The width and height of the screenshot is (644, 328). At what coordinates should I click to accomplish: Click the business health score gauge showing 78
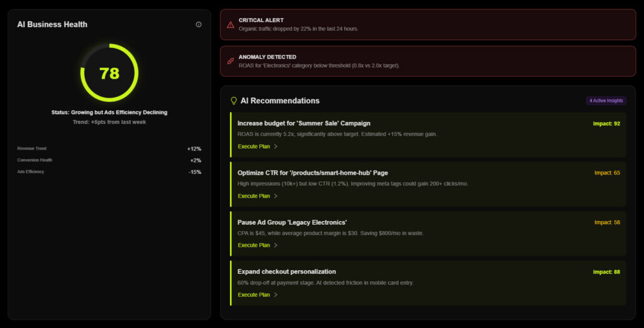109,73
